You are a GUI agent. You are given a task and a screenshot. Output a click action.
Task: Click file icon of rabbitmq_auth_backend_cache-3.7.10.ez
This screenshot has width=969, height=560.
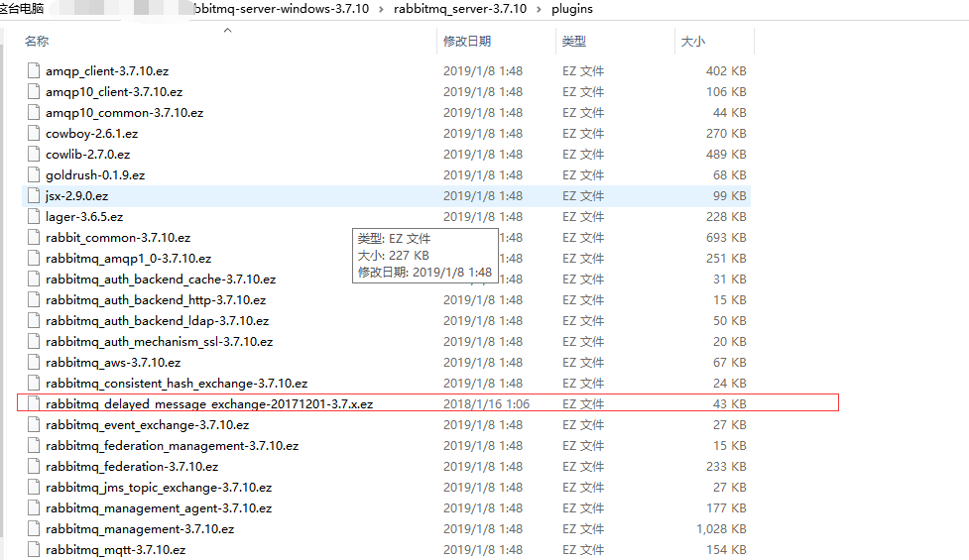34,280
